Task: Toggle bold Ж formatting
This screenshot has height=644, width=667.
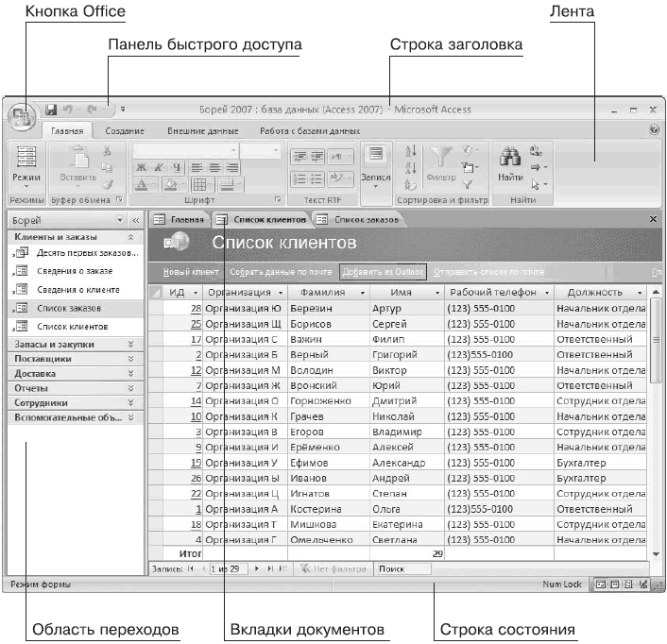Action: pyautogui.click(x=140, y=166)
